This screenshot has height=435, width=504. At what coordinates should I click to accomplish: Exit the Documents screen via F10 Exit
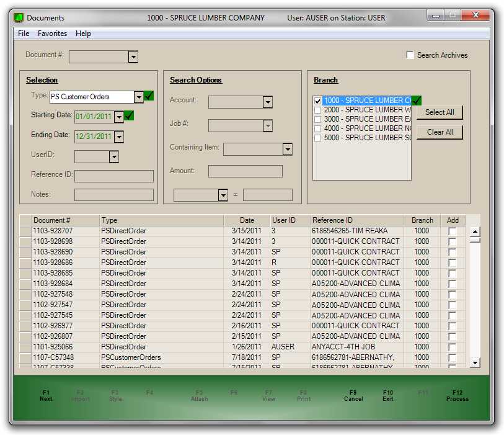pyautogui.click(x=387, y=396)
